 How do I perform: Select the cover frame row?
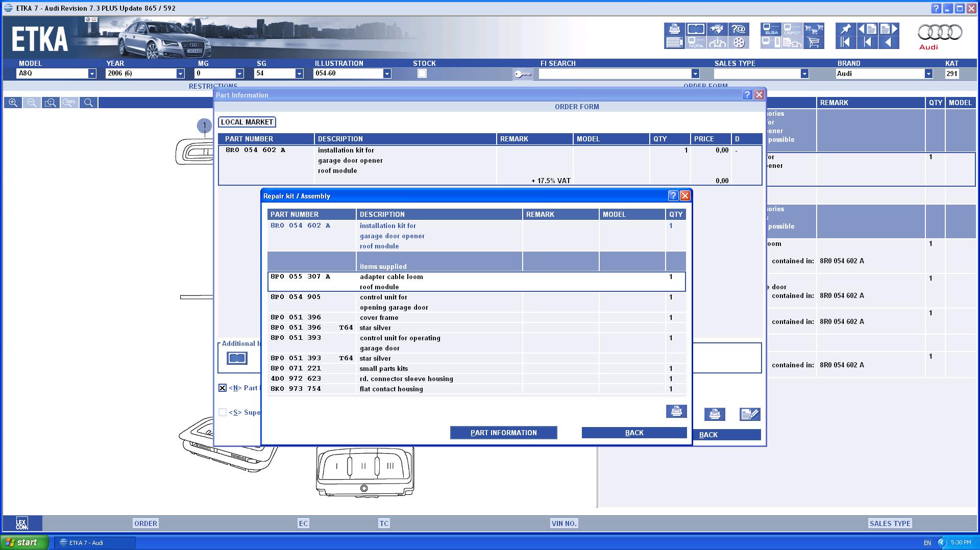(476, 317)
